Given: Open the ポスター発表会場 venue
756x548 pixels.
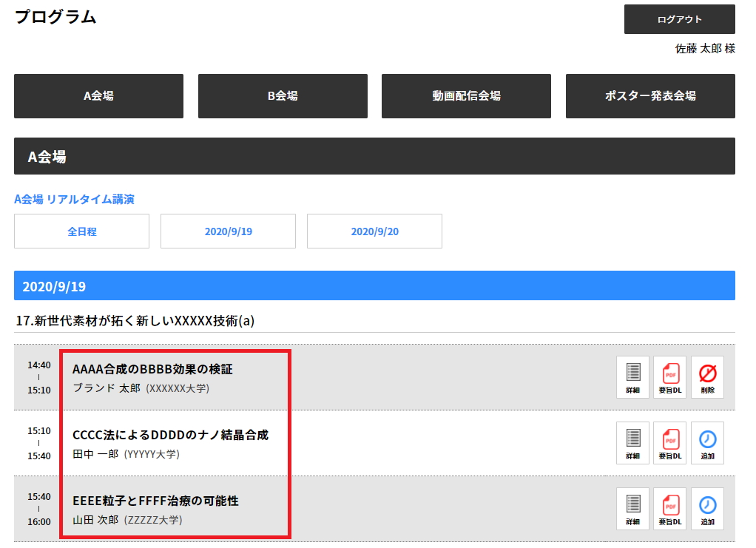Looking at the screenshot, I should [650, 96].
